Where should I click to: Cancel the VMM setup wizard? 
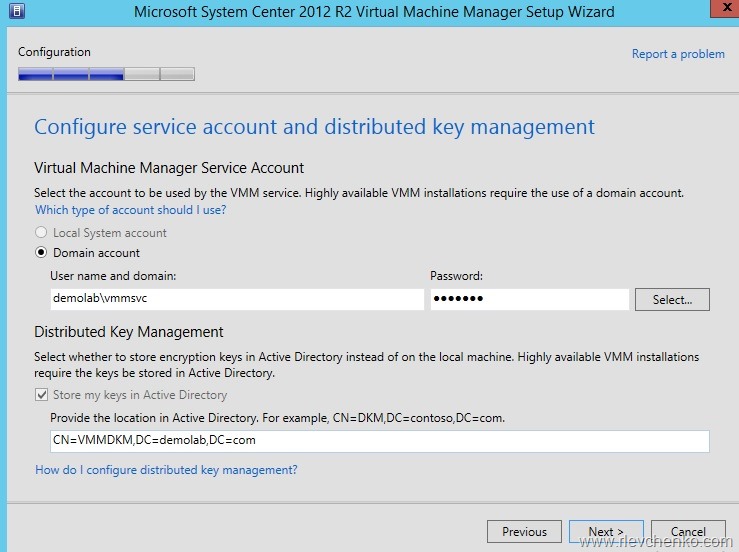point(688,532)
